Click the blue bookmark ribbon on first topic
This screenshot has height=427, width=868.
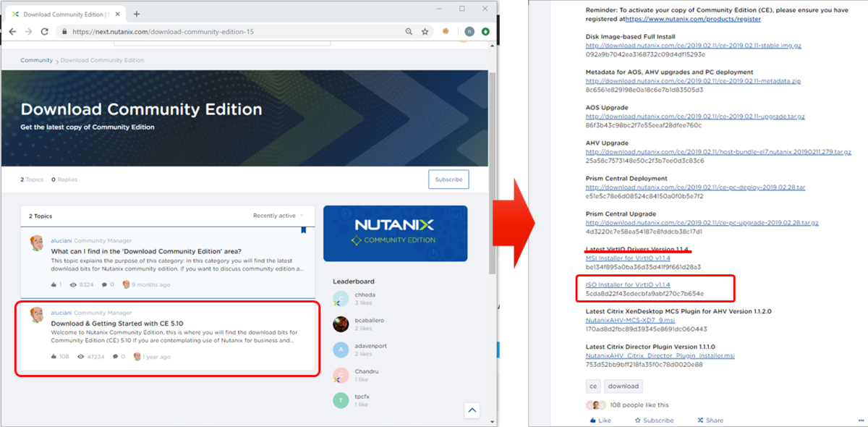pos(304,230)
